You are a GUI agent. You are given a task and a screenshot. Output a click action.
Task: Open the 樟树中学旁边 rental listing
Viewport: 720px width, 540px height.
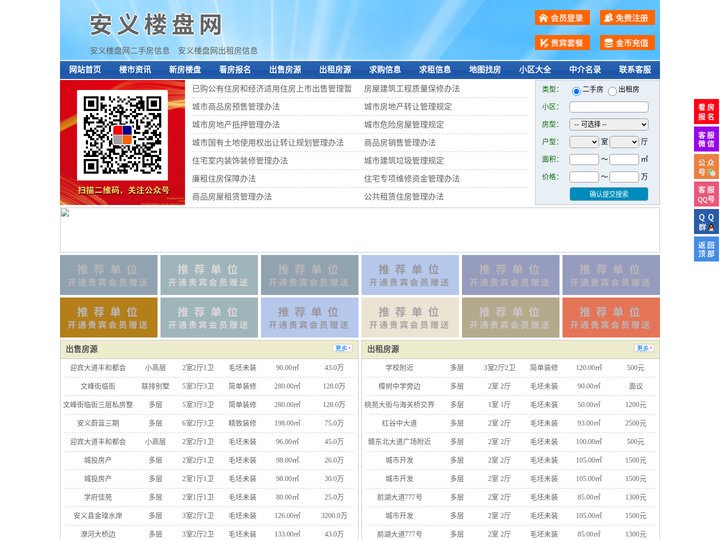click(x=399, y=386)
